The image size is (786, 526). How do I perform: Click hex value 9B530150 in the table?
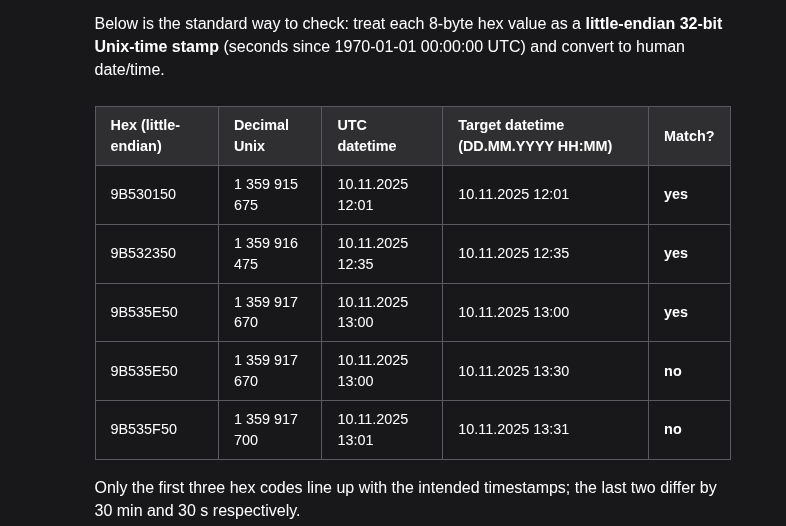tap(143, 194)
